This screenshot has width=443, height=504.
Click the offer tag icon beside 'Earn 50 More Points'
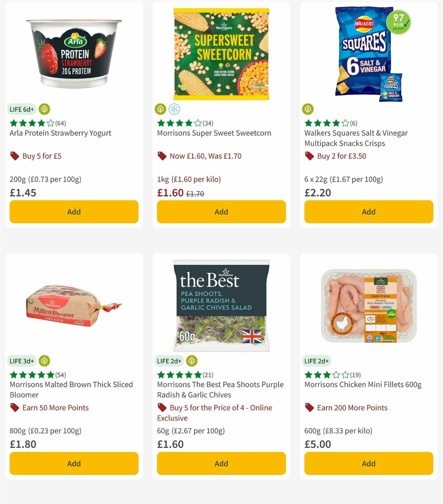[15, 408]
